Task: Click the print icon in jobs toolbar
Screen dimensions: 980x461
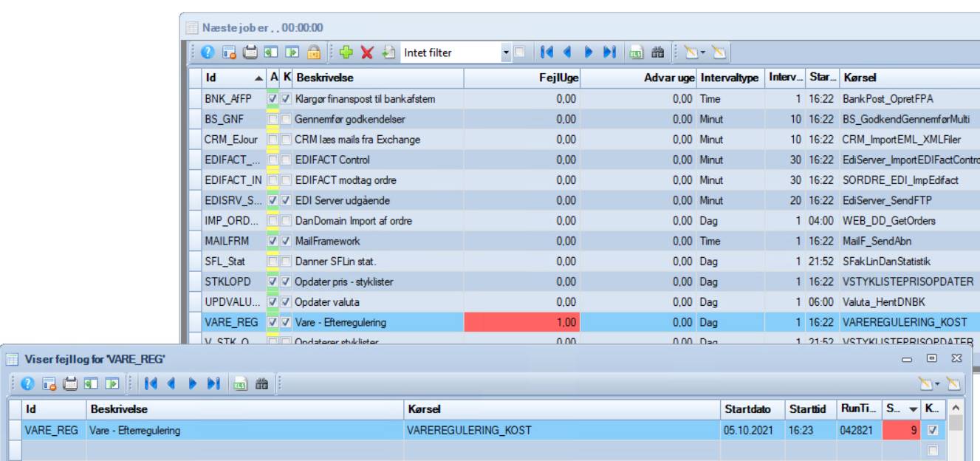Action: click(250, 53)
